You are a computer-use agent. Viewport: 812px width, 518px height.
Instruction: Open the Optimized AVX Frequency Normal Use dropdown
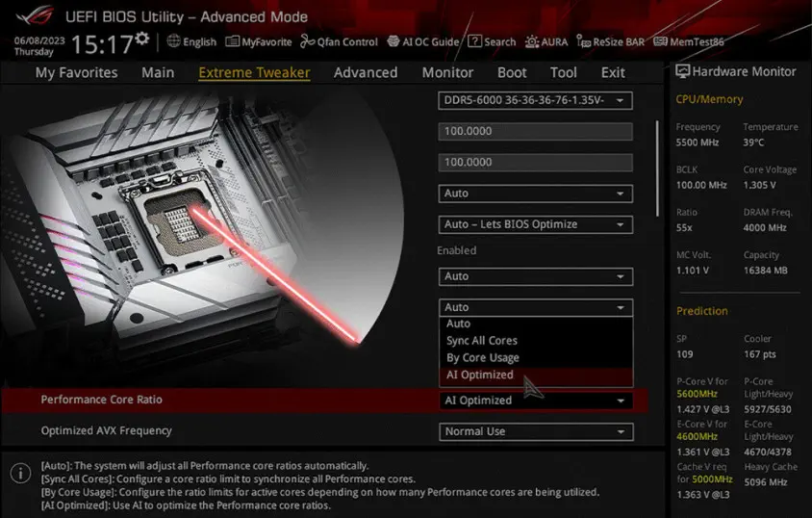[x=535, y=431]
